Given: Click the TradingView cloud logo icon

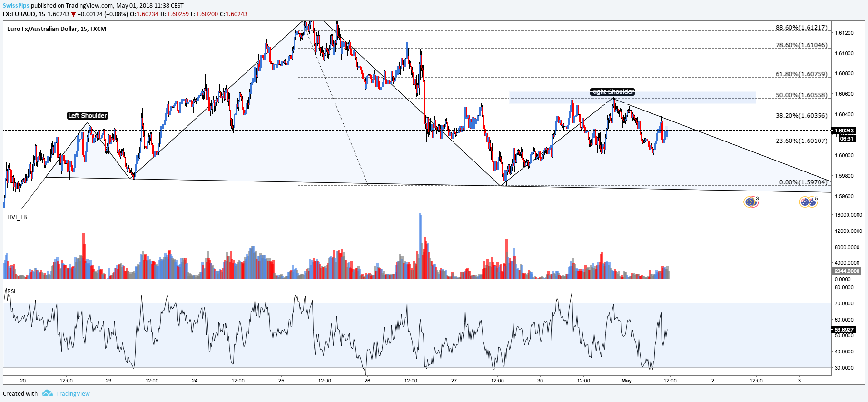Looking at the screenshot, I should point(47,393).
